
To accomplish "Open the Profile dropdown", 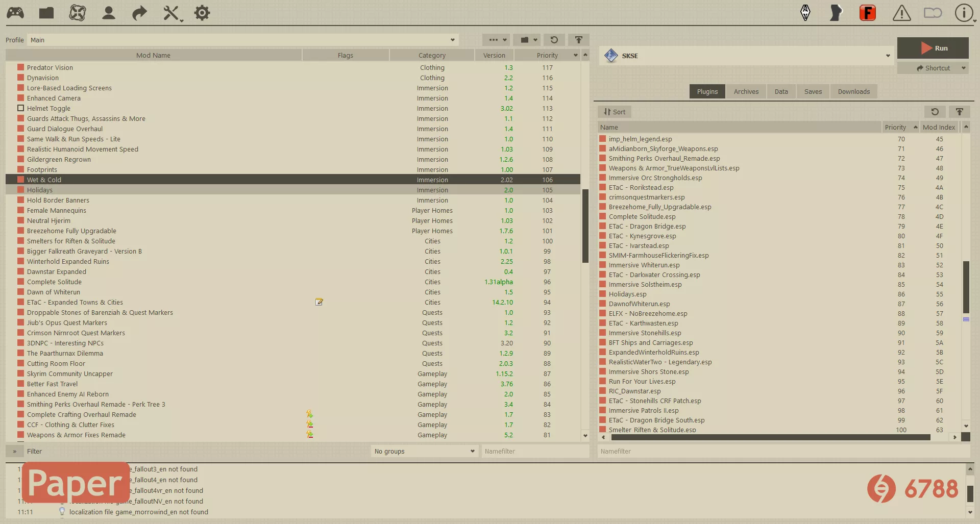I will pyautogui.click(x=242, y=40).
